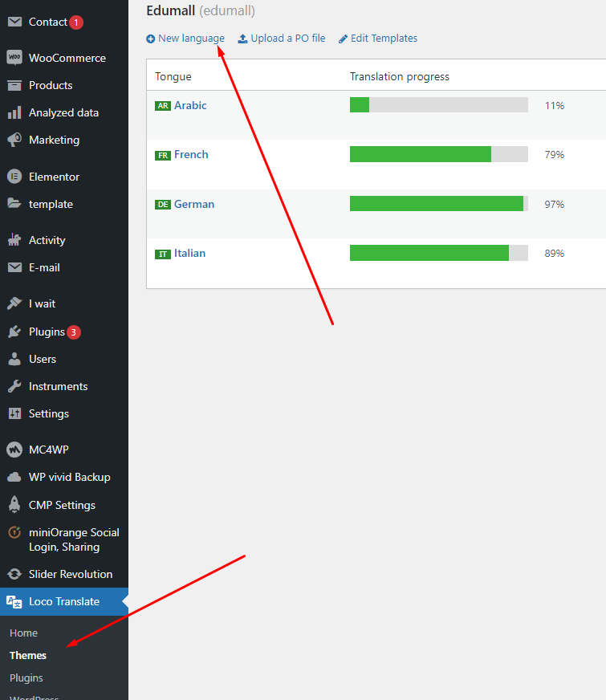The image size is (606, 700).
Task: Click the pencil icon beside Edit Templates
Action: [343, 39]
